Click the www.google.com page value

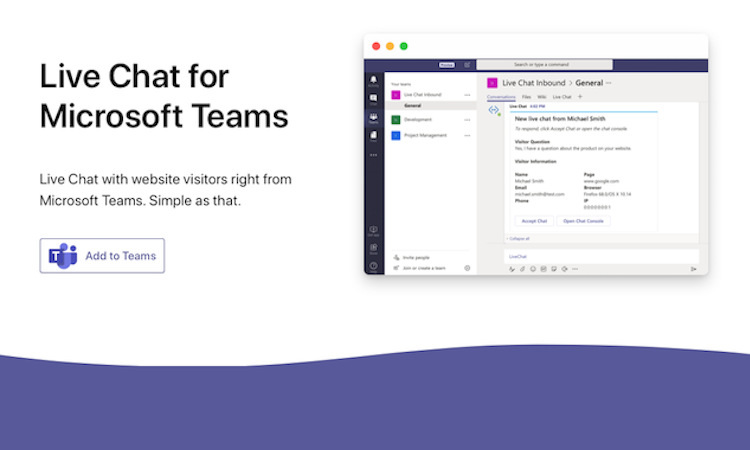601,181
